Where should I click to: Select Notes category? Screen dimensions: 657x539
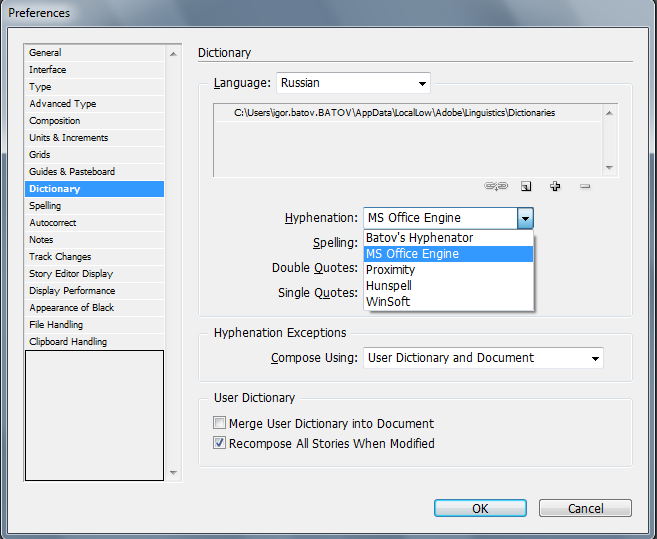pyautogui.click(x=94, y=240)
